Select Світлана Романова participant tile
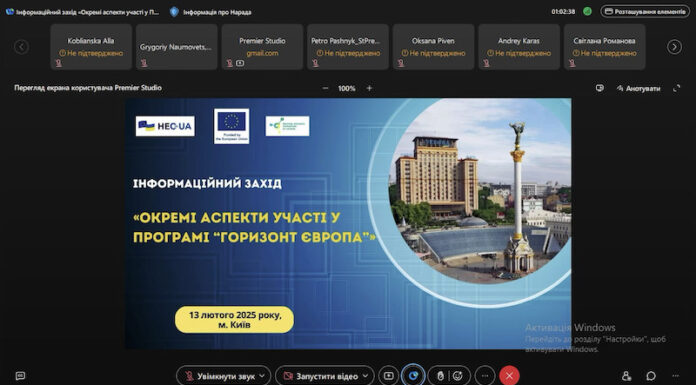 (605, 47)
